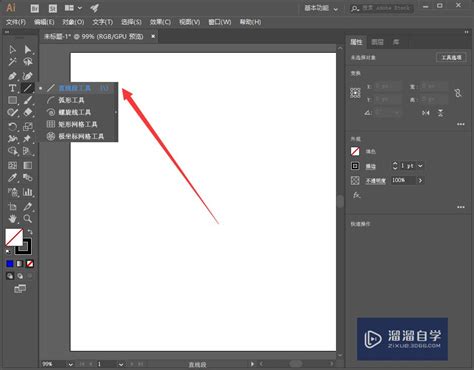Viewport: 474px width, 370px height.
Task: Toggle constrain width and height link
Action: 458,93
